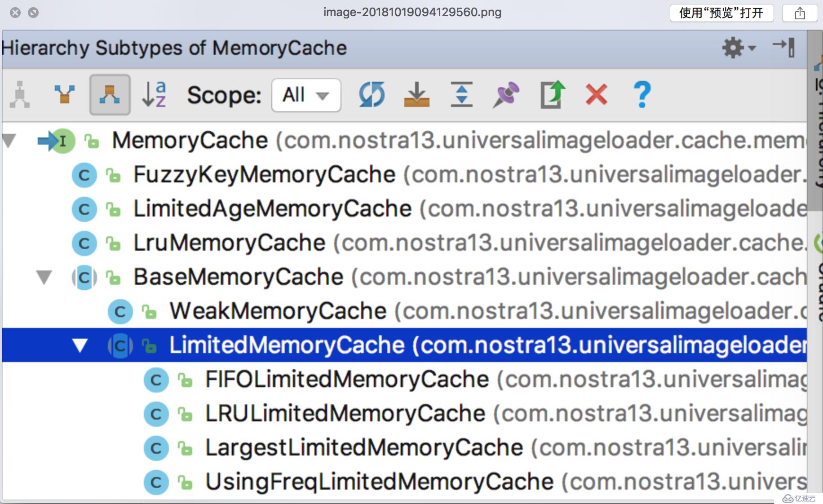Click the green lock icon beside LruMemoryCache

point(113,243)
